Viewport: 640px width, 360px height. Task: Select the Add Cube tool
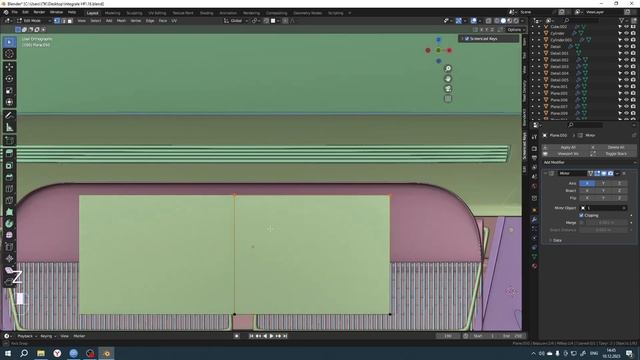tap(9, 141)
